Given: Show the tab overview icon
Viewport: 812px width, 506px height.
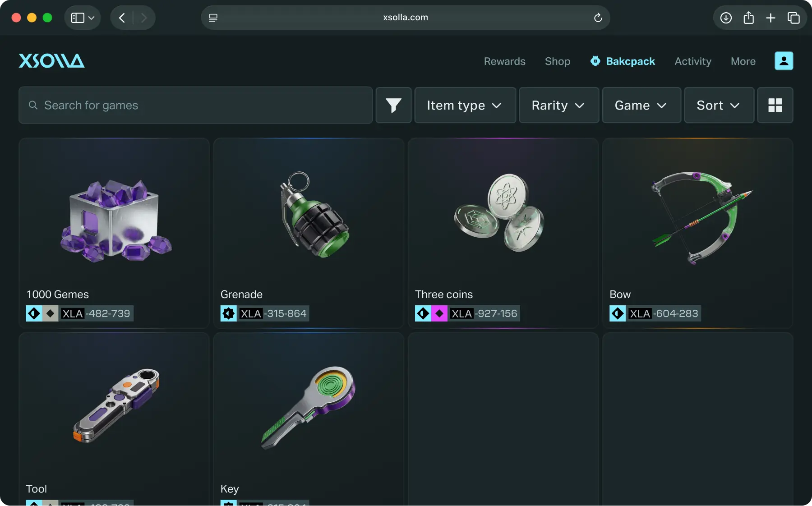Looking at the screenshot, I should click(794, 18).
